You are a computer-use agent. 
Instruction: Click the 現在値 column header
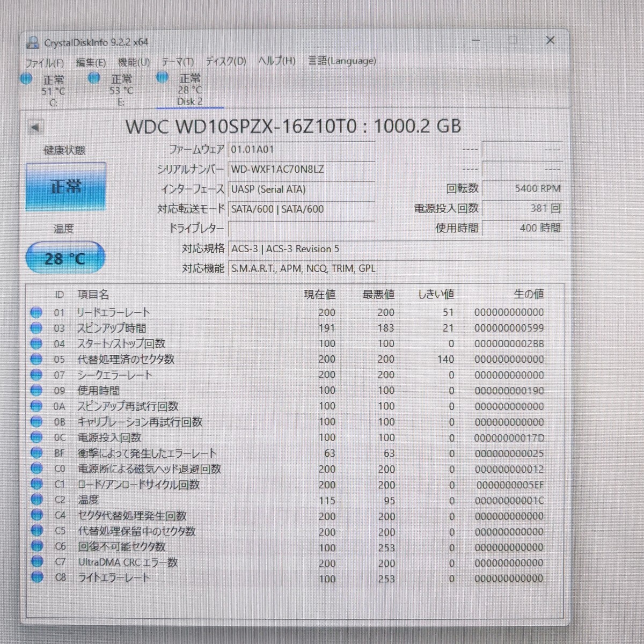pyautogui.click(x=319, y=294)
